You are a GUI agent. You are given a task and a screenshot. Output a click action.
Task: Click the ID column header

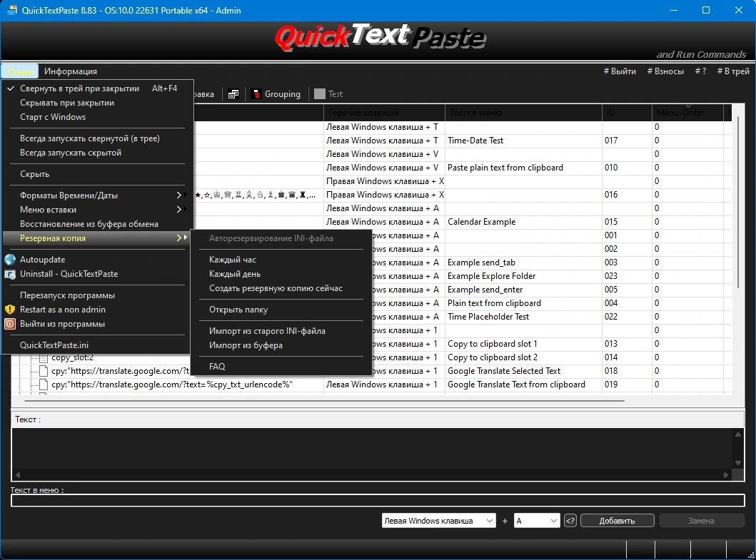(627, 113)
